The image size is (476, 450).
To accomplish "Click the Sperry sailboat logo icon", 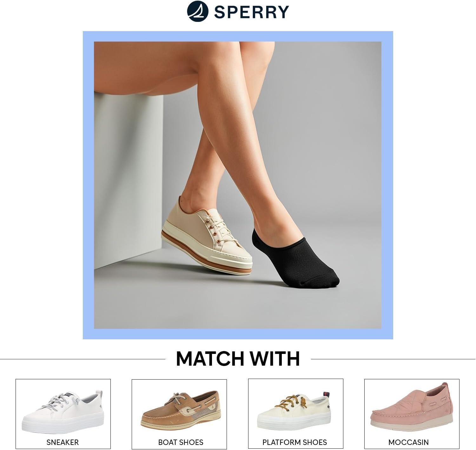I will 198,11.
